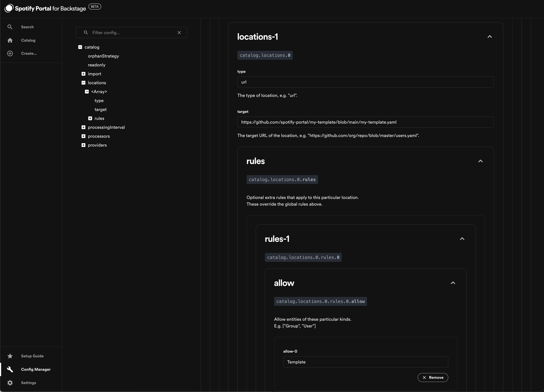Click the magnifier icon in Filter config box
Screen dimensions: 544x392
pos(86,32)
